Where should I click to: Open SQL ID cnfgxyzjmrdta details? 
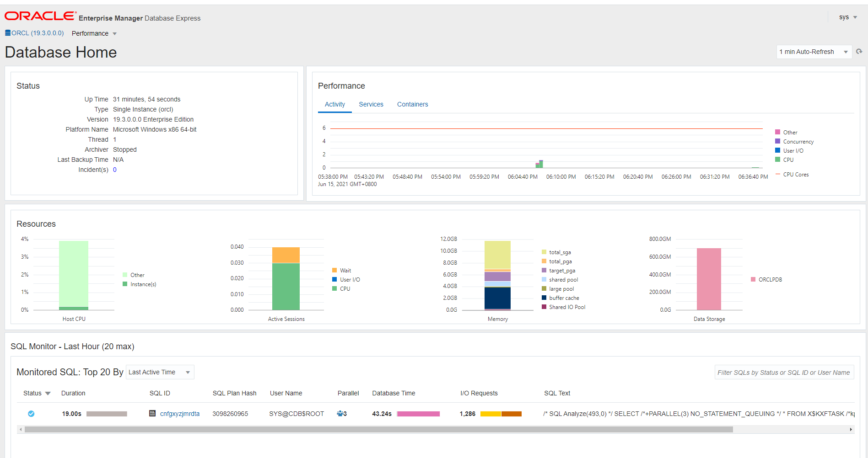coord(180,414)
